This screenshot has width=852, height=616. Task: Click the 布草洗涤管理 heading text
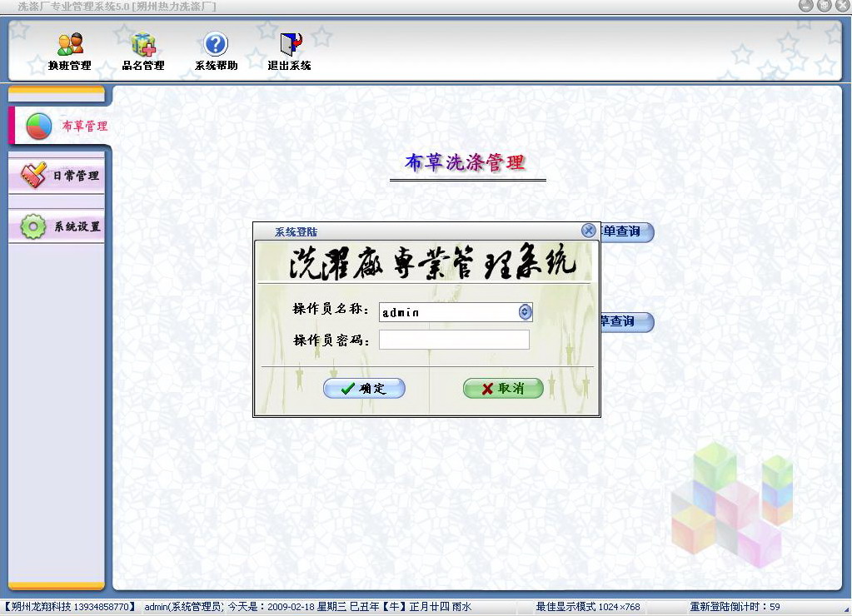[x=466, y=162]
